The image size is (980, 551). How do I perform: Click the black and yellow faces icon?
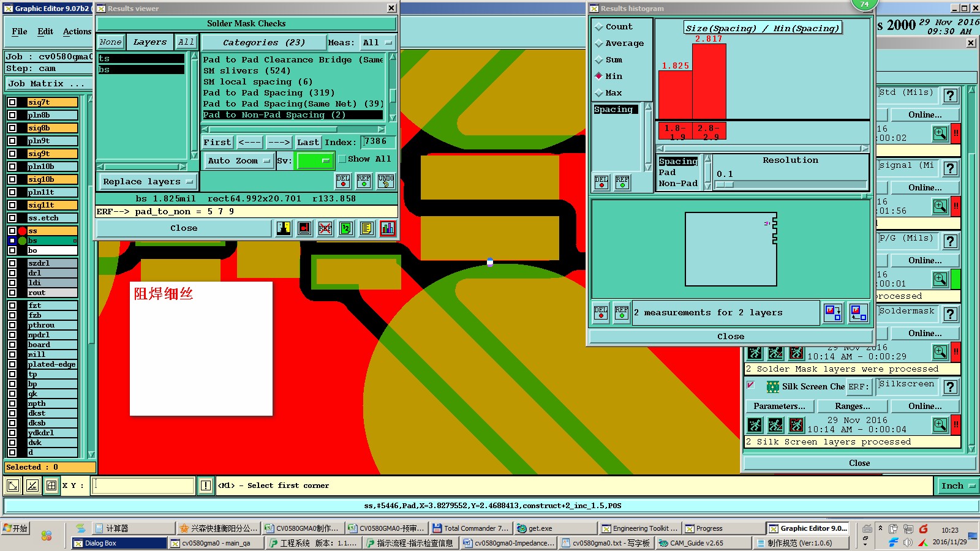click(x=284, y=228)
